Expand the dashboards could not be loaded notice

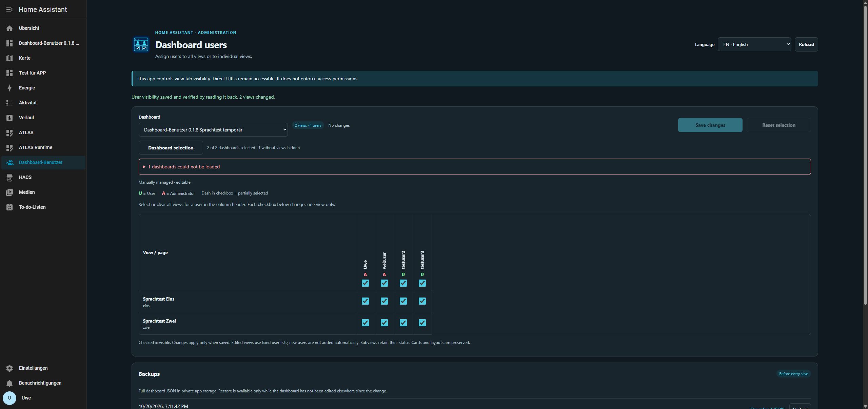475,167
